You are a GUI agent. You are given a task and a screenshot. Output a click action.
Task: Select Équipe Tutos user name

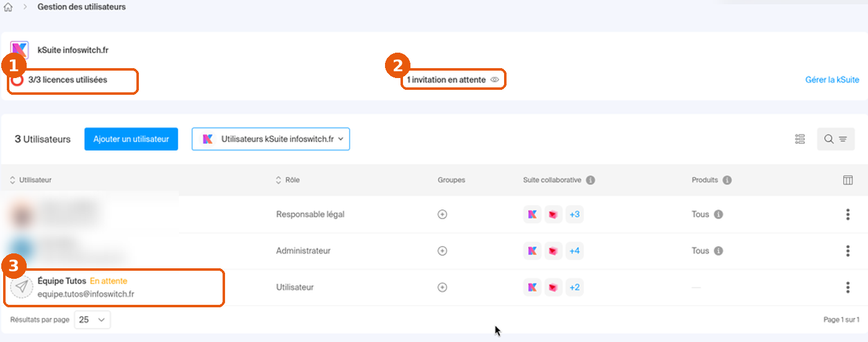click(x=62, y=281)
